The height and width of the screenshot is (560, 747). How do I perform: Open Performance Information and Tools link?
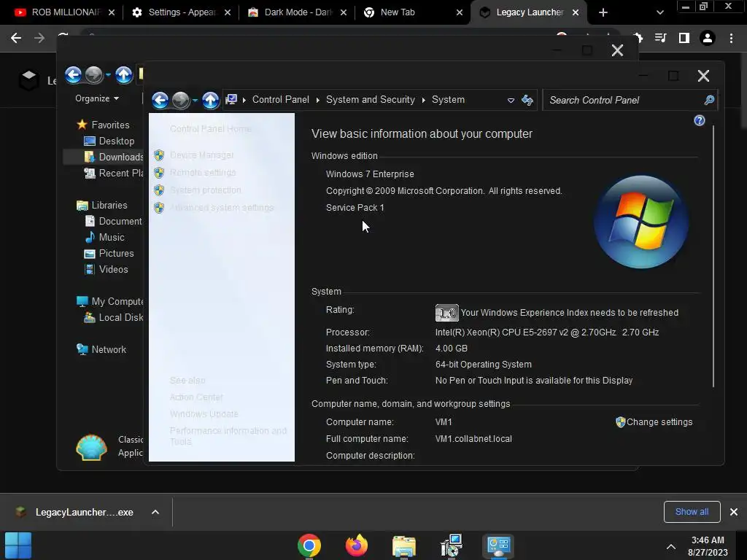(228, 436)
